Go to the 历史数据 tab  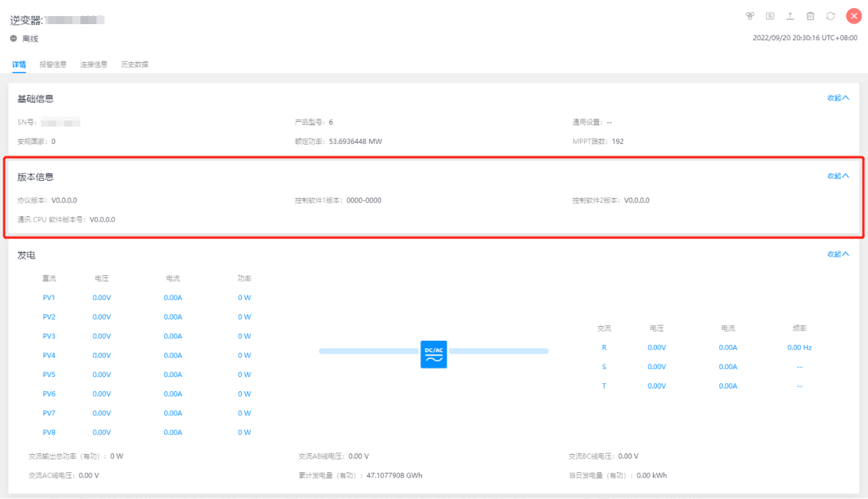pos(135,65)
